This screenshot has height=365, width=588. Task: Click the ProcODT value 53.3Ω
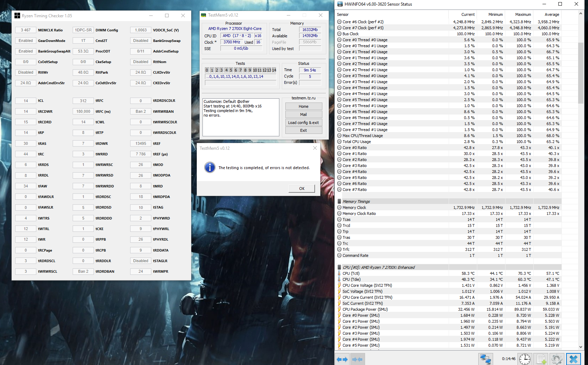pos(83,51)
